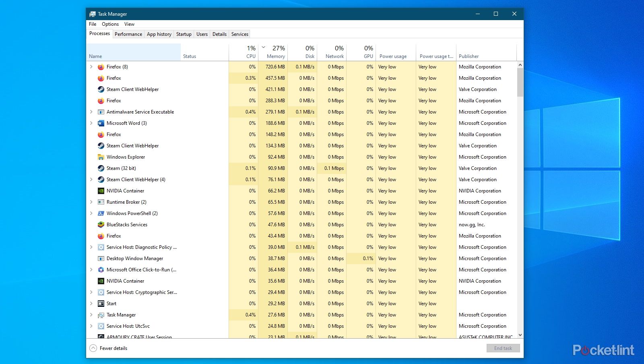
Task: Click the End task button
Action: coord(503,348)
